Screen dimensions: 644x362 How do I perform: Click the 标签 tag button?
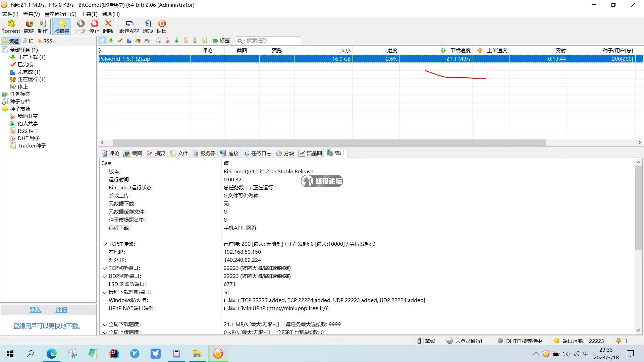221,41
